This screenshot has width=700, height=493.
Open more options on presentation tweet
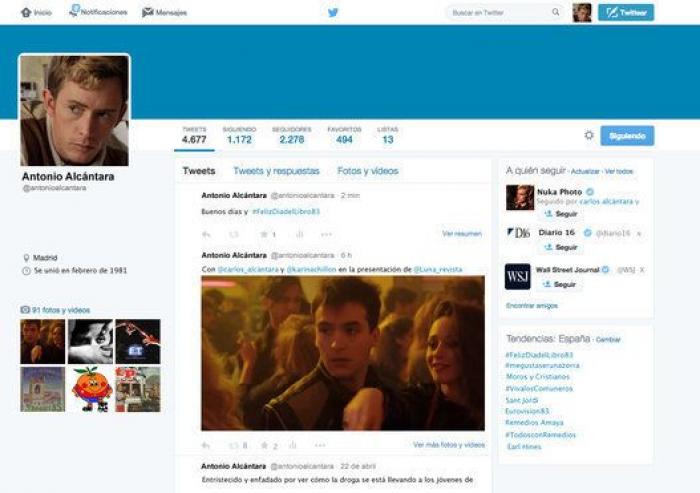click(x=320, y=445)
